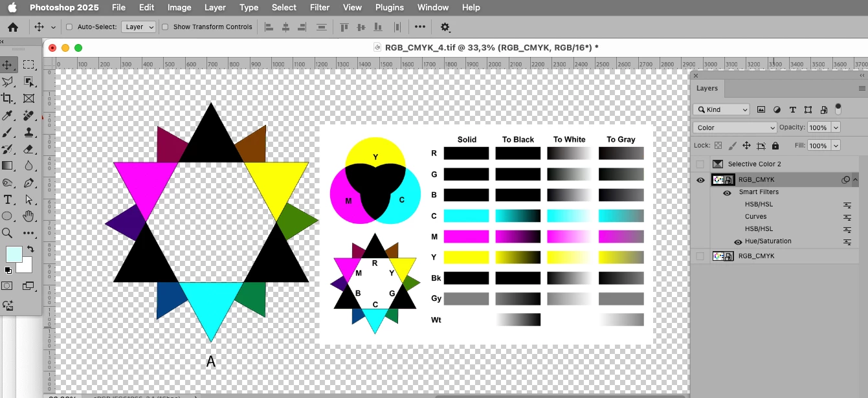The width and height of the screenshot is (868, 398).
Task: Open the Kind filter dropdown
Action: tap(721, 110)
